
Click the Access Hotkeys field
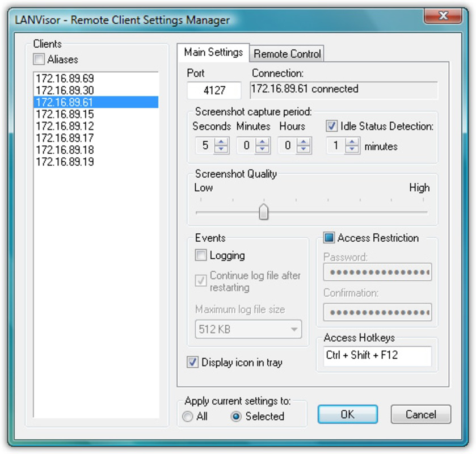tap(377, 356)
